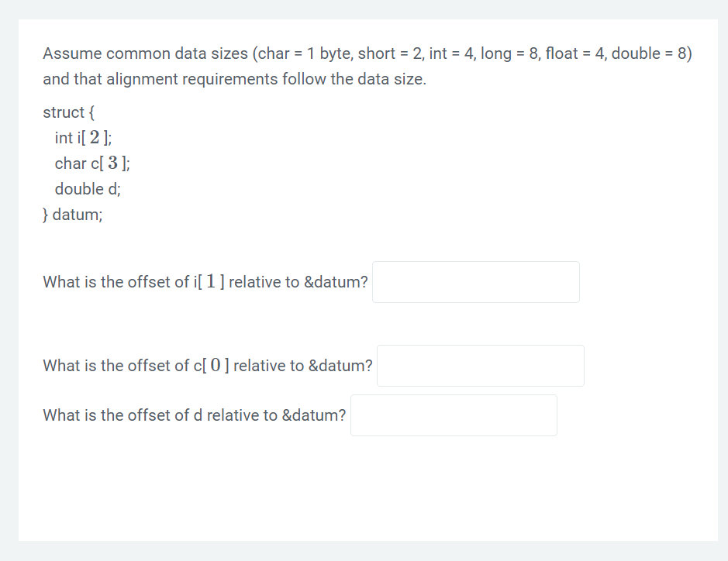Viewport: 728px width, 561px height.
Task: Click inside the white content card area
Action: click(364, 488)
